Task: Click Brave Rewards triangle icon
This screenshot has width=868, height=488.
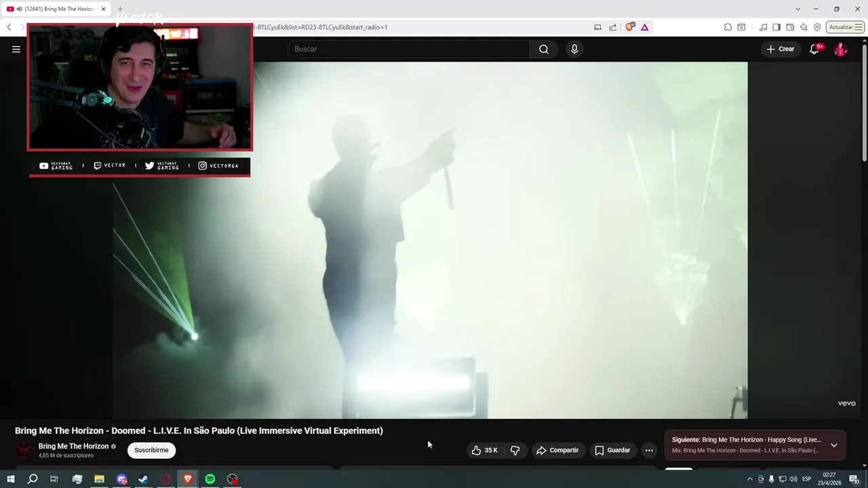Action: (x=644, y=27)
